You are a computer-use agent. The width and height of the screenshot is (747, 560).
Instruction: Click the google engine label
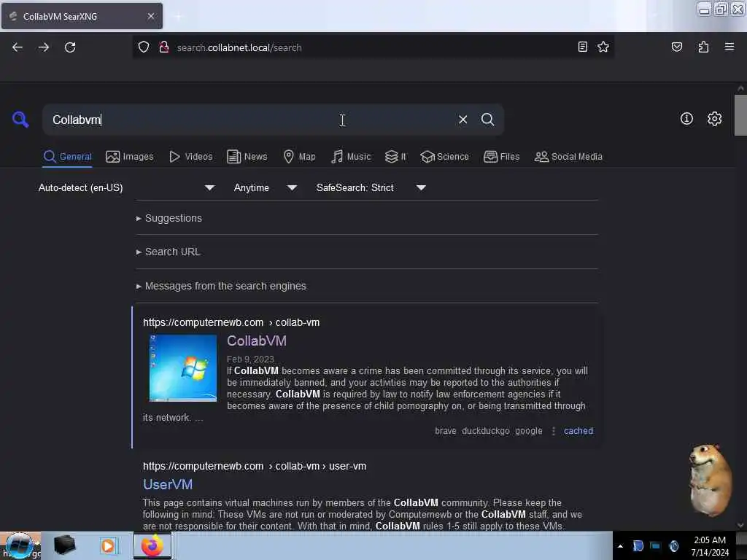pos(528,430)
